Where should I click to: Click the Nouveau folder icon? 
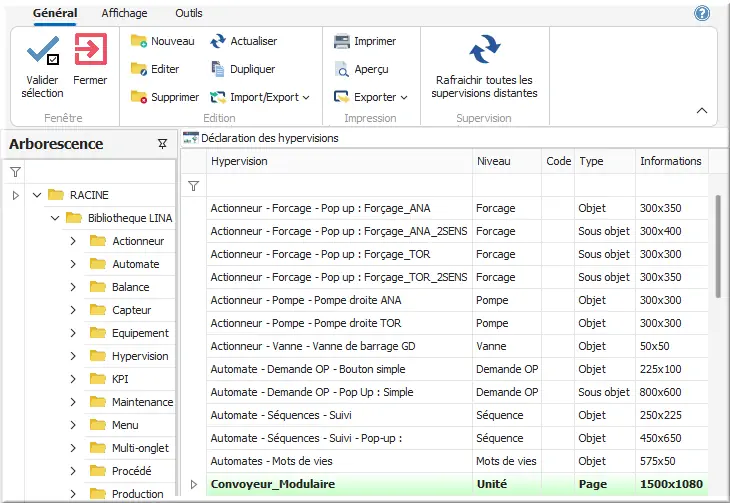pyautogui.click(x=139, y=41)
